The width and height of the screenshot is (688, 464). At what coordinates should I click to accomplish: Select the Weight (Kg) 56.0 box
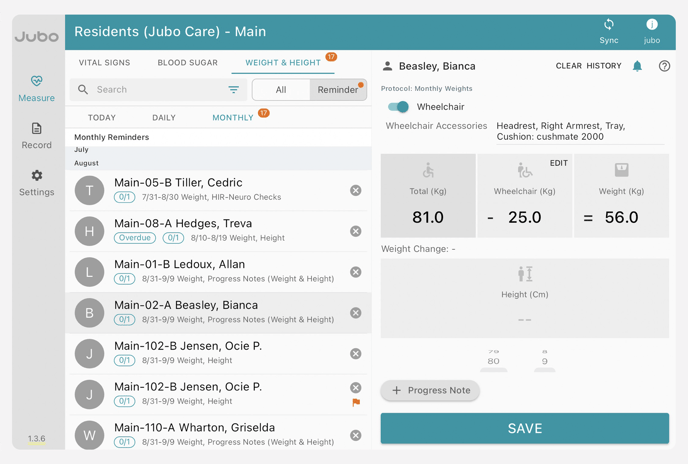pyautogui.click(x=621, y=196)
